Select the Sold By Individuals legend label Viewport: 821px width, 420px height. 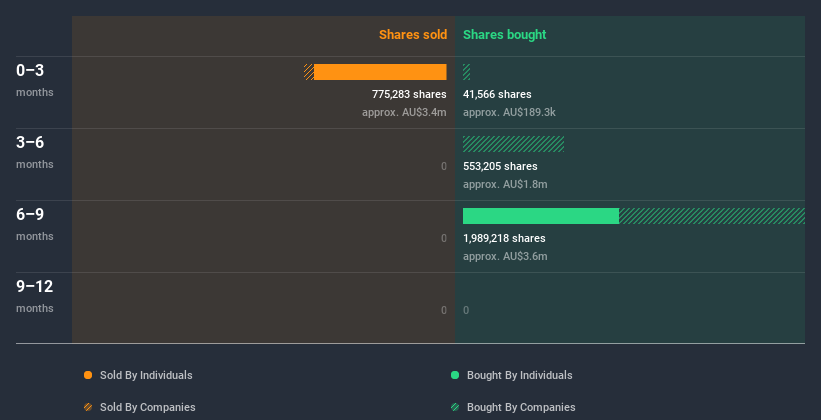(x=146, y=375)
